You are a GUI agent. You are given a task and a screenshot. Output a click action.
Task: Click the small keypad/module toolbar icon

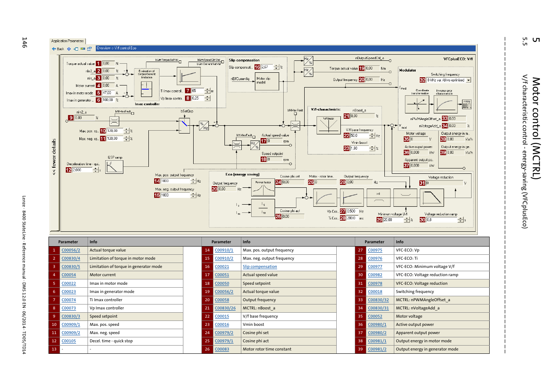tap(83, 49)
